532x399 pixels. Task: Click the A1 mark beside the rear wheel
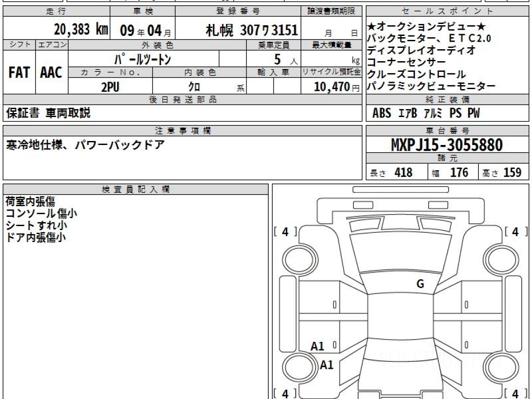click(327, 365)
